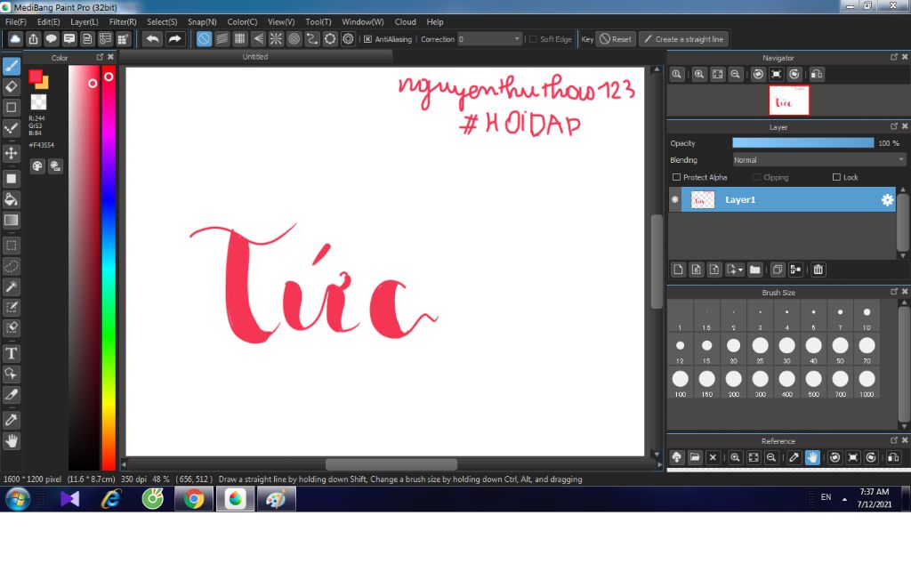
Task: Click the Undo arrow
Action: 153,39
